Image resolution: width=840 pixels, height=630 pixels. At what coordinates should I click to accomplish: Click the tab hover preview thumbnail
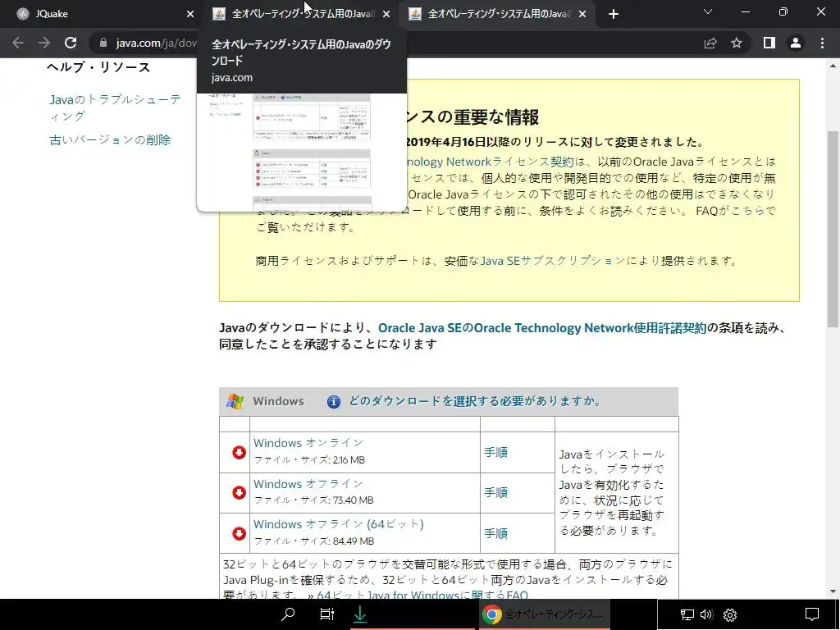[302, 152]
